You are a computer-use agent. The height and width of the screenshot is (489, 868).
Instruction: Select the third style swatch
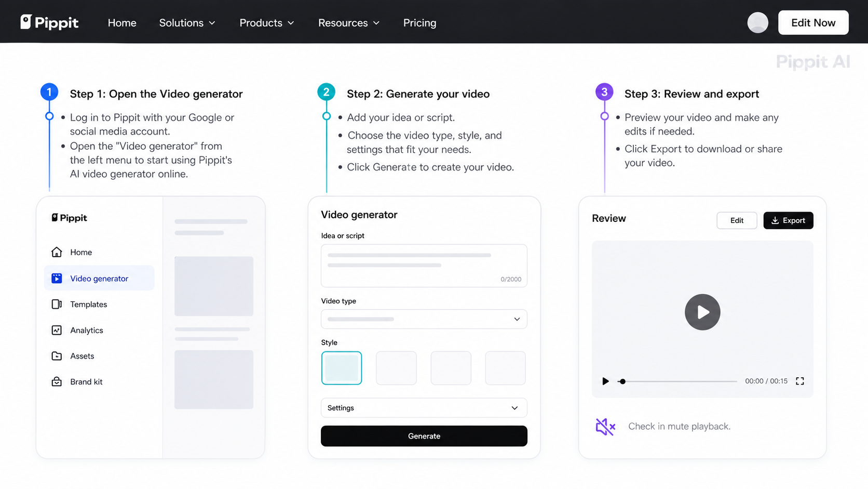451,368
